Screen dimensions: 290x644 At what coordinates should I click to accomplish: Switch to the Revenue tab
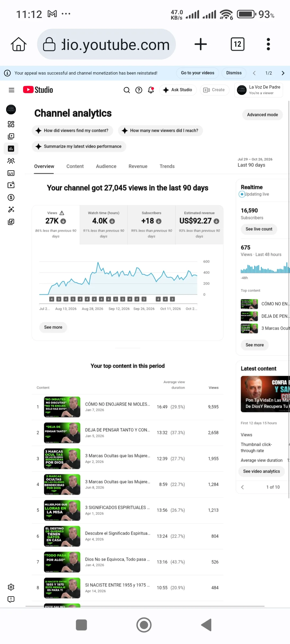tap(138, 166)
